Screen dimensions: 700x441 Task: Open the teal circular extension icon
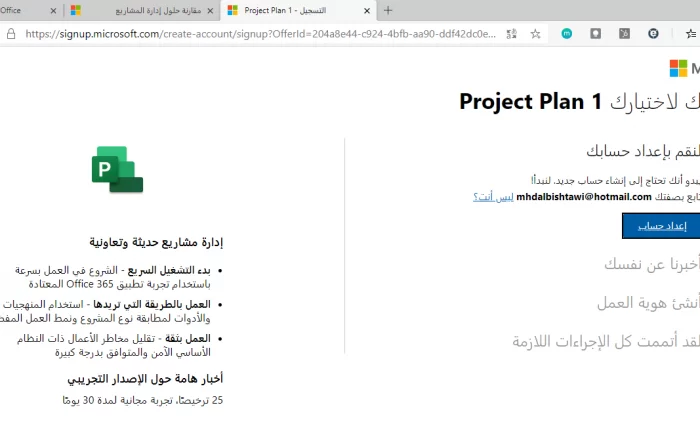click(x=567, y=33)
